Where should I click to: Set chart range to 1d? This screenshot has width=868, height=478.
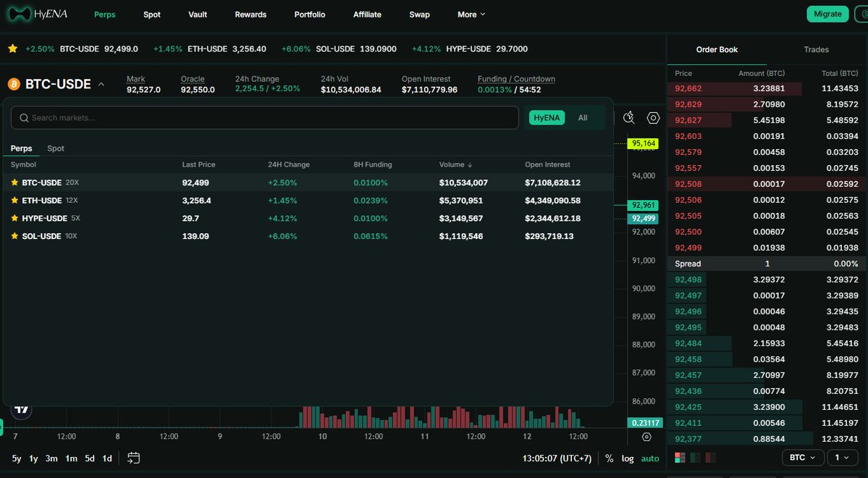[107, 458]
